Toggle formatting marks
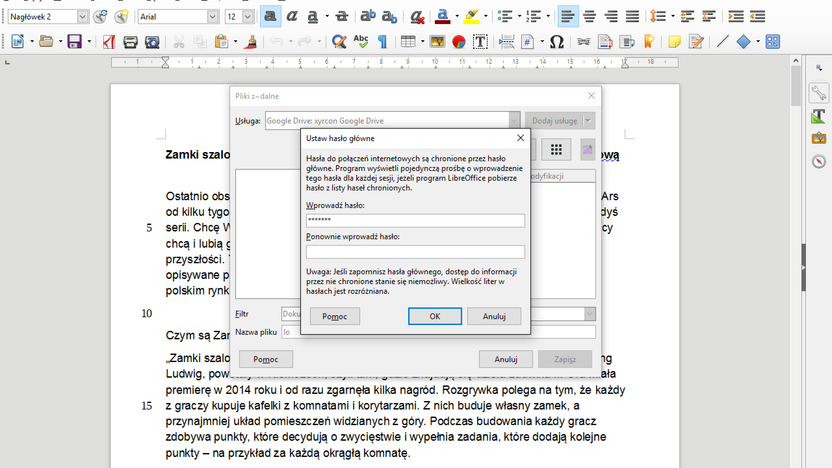 [383, 41]
